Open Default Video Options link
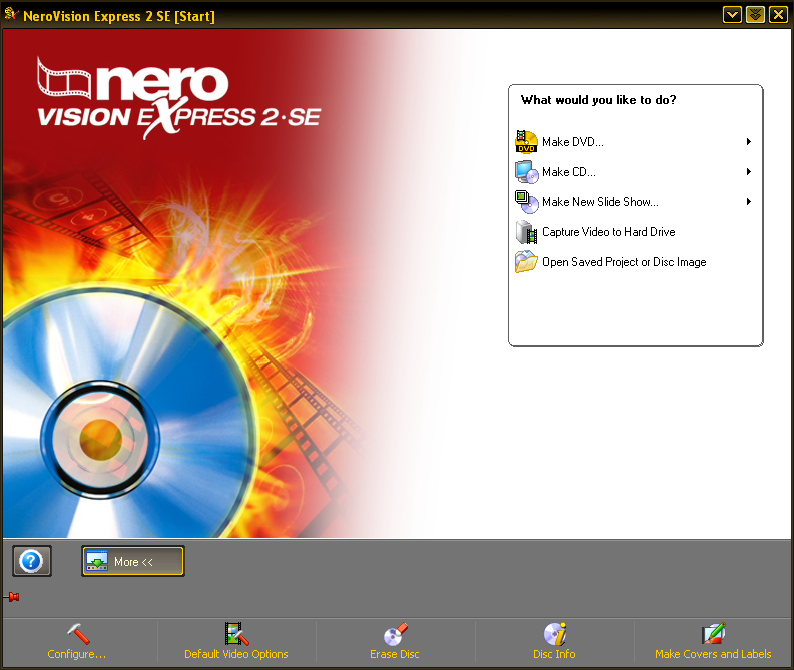The height and width of the screenshot is (670, 794). click(236, 654)
